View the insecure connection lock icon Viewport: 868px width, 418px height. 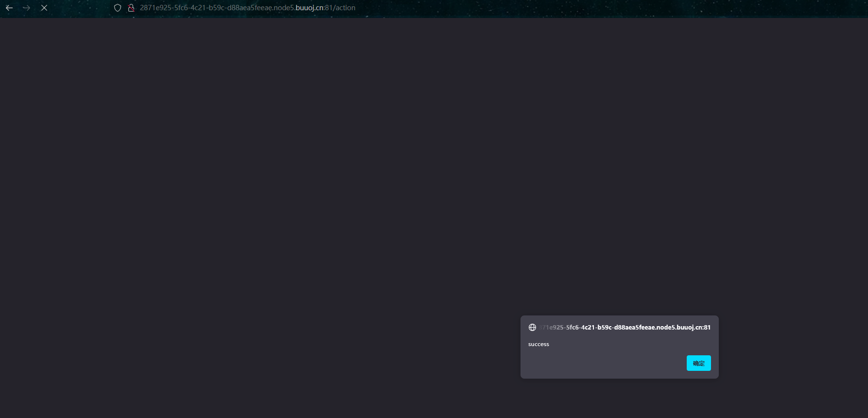point(131,8)
